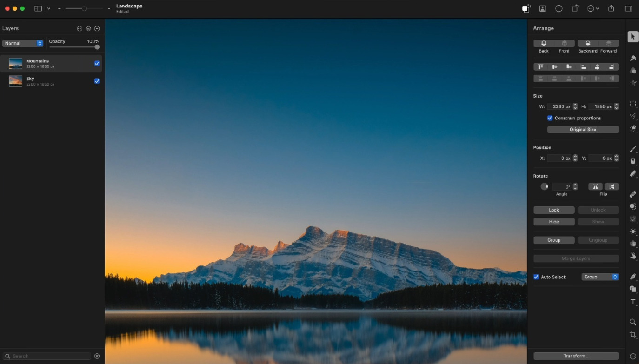
Task: Toggle visibility of Mountains layer
Action: pyautogui.click(x=97, y=63)
